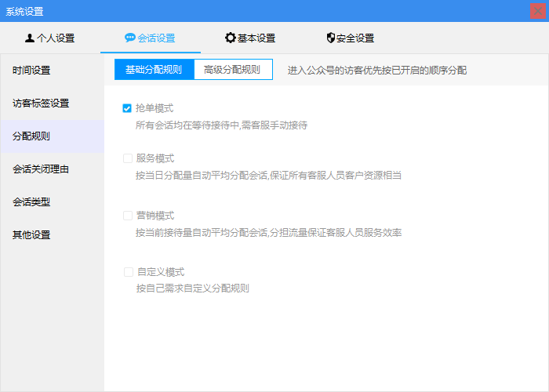Enable the 自定义模式 checkbox
This screenshot has height=392, width=549.
[x=129, y=272]
